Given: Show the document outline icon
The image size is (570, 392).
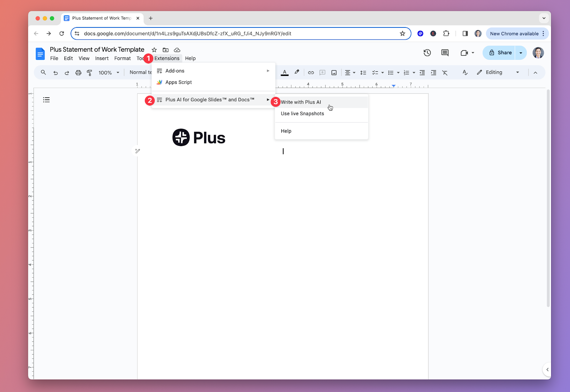Looking at the screenshot, I should click(46, 100).
